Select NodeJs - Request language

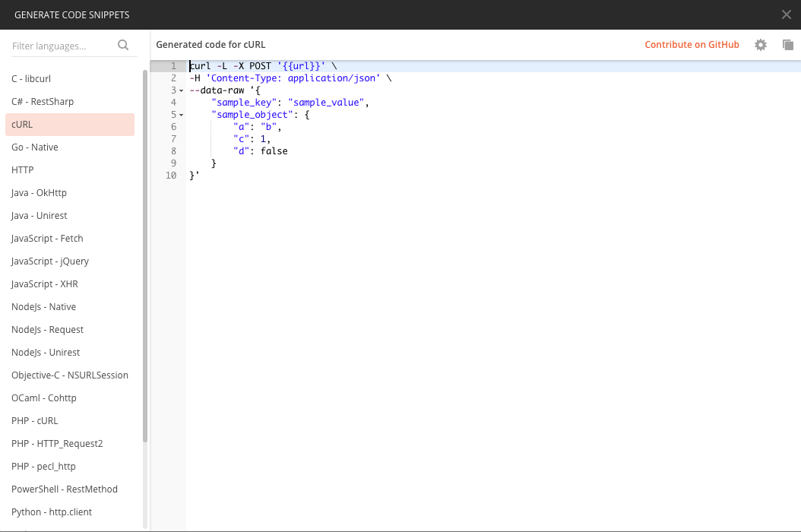(46, 329)
